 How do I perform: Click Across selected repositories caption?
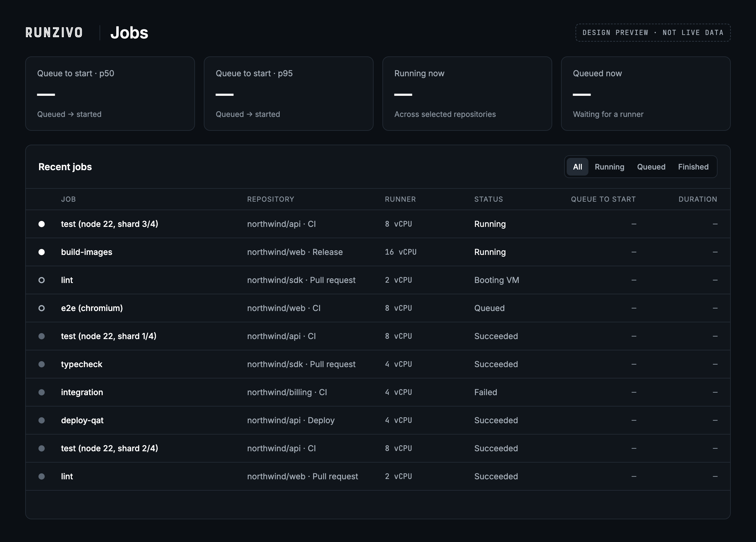445,114
